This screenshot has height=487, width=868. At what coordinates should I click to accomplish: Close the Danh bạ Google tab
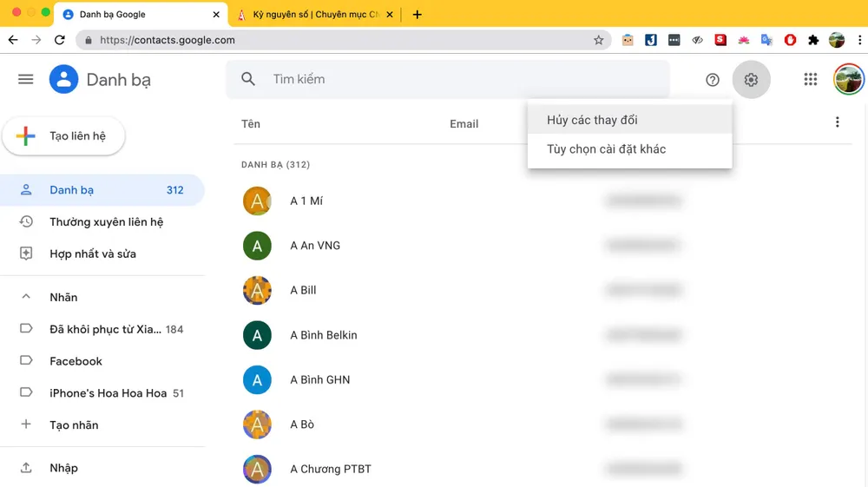pyautogui.click(x=216, y=15)
